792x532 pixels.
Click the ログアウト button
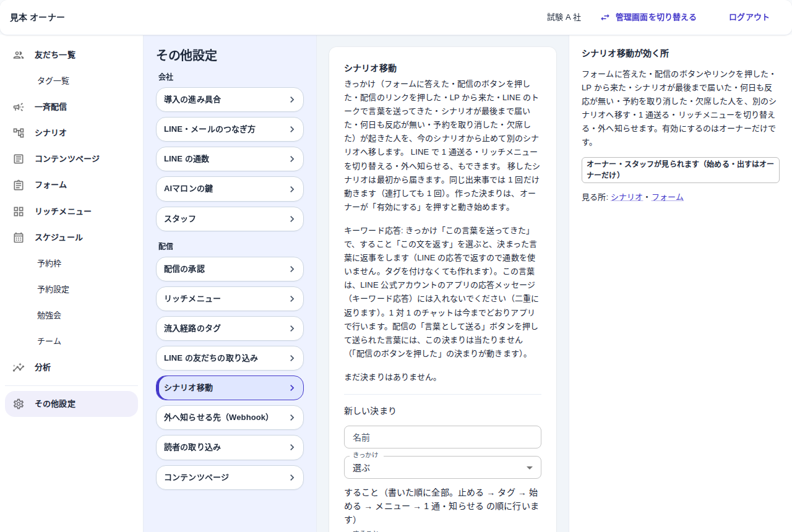[749, 17]
